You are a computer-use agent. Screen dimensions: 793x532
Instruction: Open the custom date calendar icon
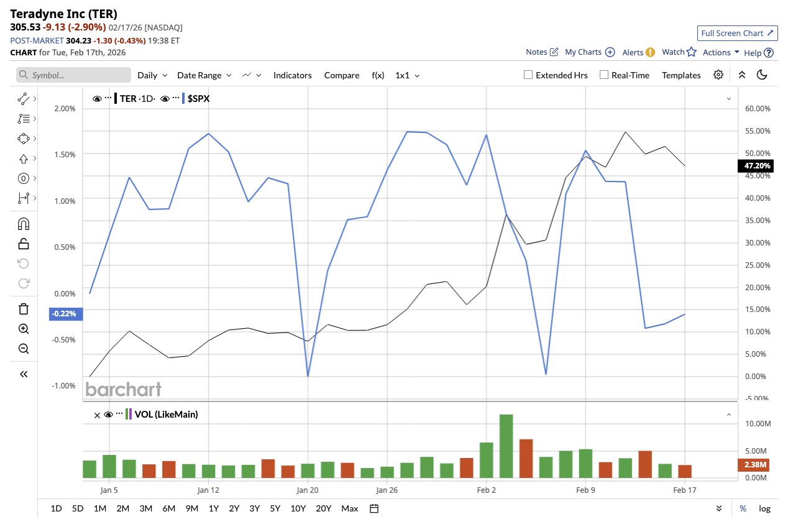tap(374, 508)
